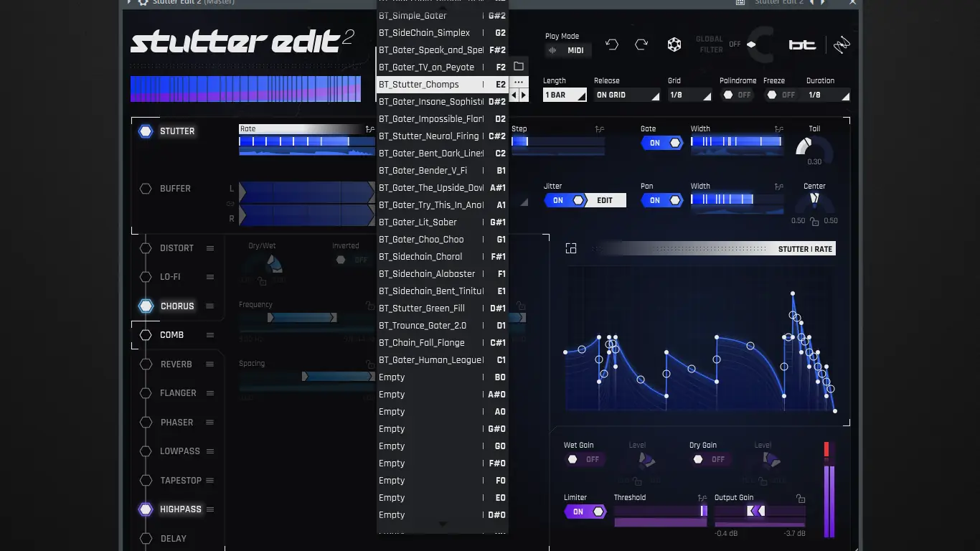This screenshot has width=980, height=551.
Task: Select BT_Trounce_Gater_2.0 preset
Action: [443, 326]
